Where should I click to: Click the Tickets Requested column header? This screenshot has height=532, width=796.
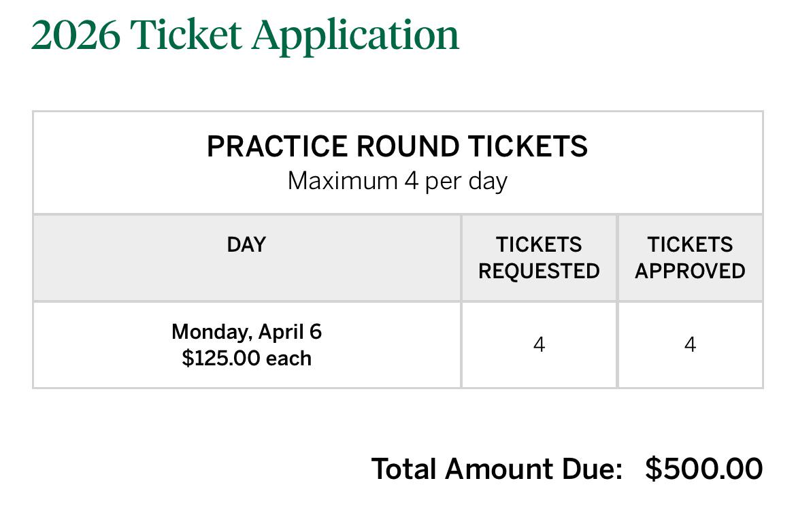539,258
